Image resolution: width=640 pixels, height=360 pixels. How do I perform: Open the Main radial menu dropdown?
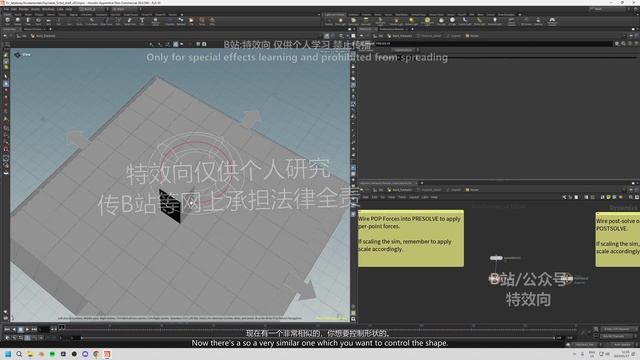click(126, 9)
